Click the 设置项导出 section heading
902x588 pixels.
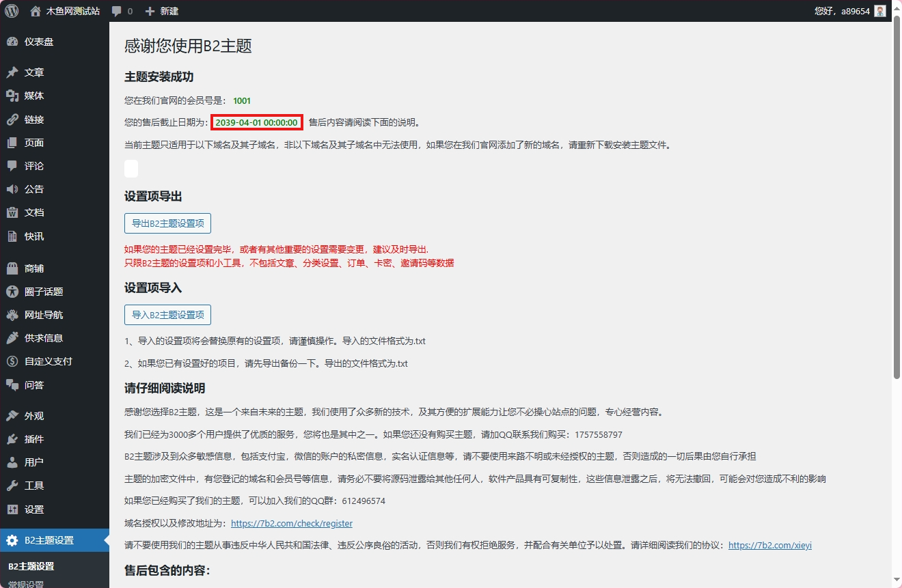[153, 197]
